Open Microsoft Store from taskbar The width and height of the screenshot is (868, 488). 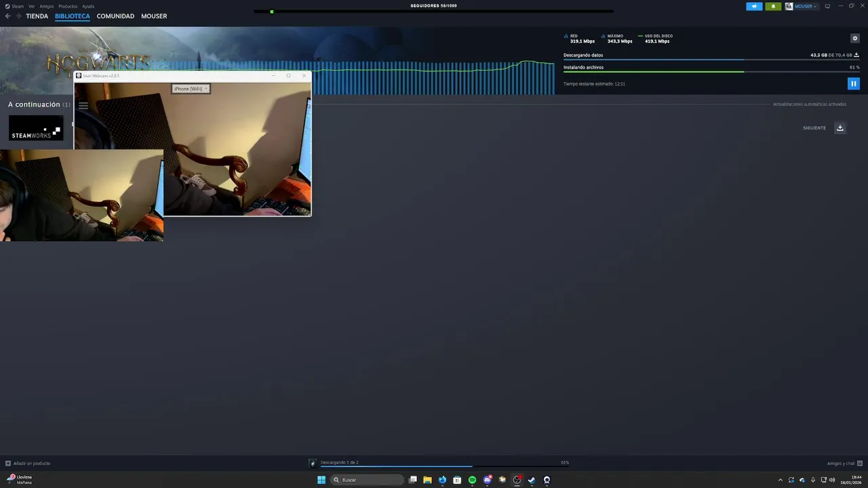click(x=457, y=480)
